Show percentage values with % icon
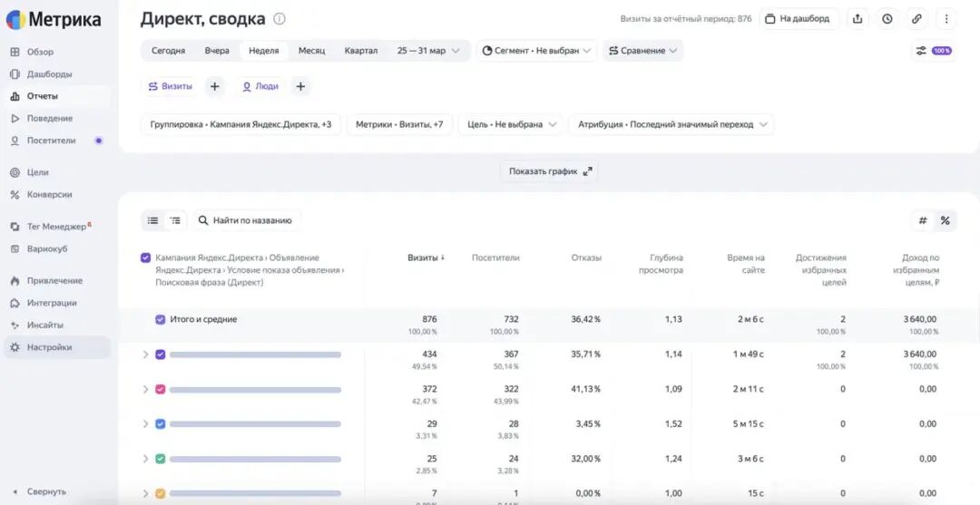 coord(945,220)
